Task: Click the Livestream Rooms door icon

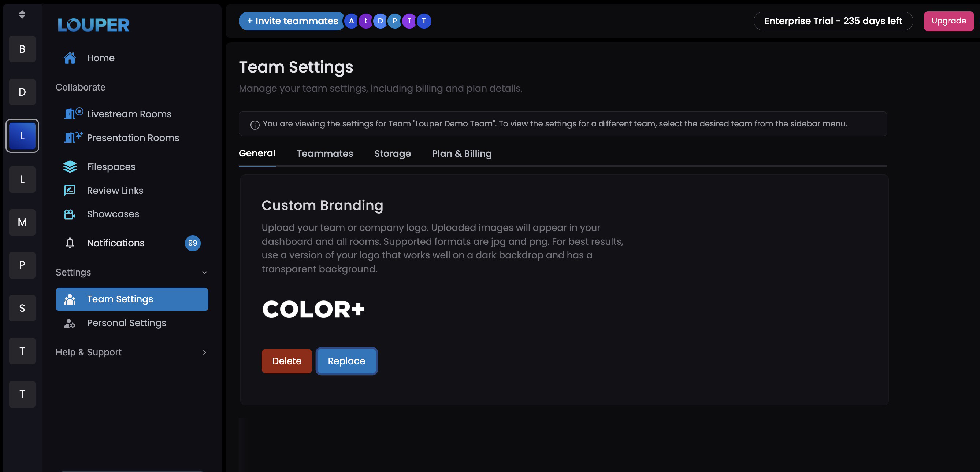Action: [73, 114]
